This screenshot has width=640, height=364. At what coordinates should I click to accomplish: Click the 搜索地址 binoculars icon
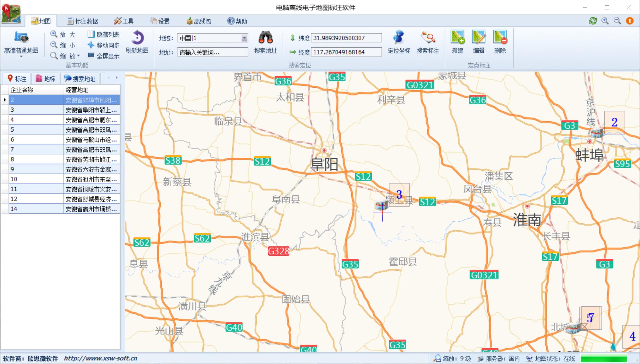pyautogui.click(x=265, y=37)
